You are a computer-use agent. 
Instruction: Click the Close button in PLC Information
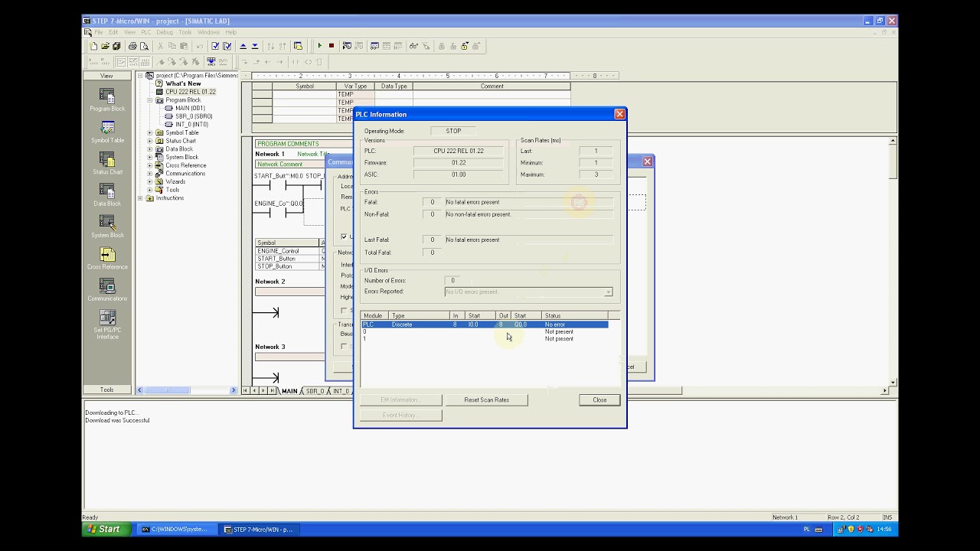(x=599, y=400)
